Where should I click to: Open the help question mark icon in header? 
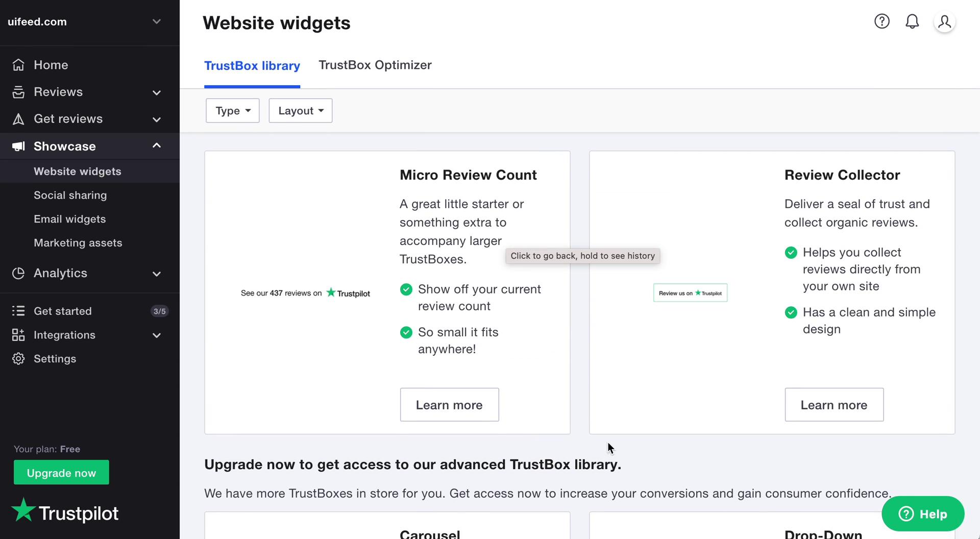pos(881,21)
